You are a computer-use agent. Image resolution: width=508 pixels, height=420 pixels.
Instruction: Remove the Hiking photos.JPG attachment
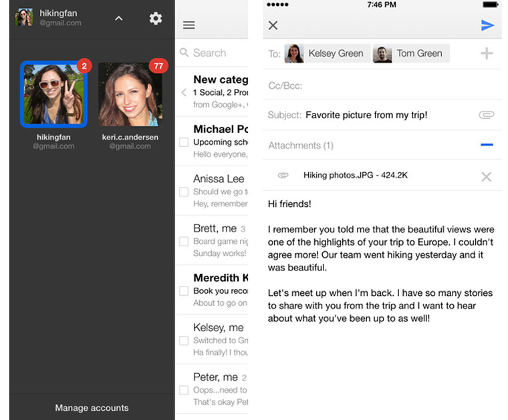(487, 177)
